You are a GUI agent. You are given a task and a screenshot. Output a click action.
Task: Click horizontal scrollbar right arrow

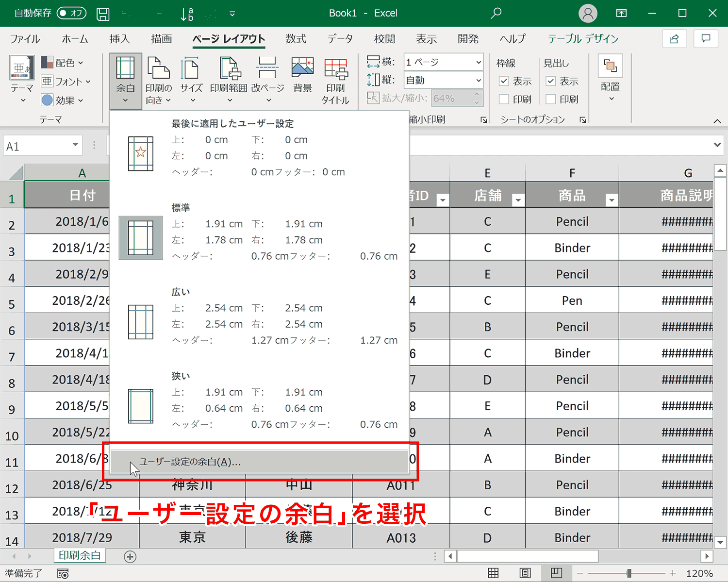click(x=707, y=556)
